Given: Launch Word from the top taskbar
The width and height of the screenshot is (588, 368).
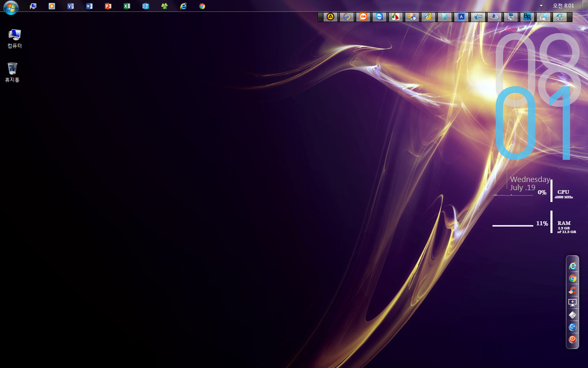Looking at the screenshot, I should click(89, 6).
